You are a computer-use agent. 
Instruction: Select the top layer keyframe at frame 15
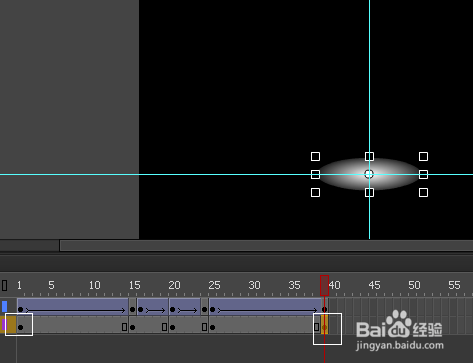click(x=132, y=310)
